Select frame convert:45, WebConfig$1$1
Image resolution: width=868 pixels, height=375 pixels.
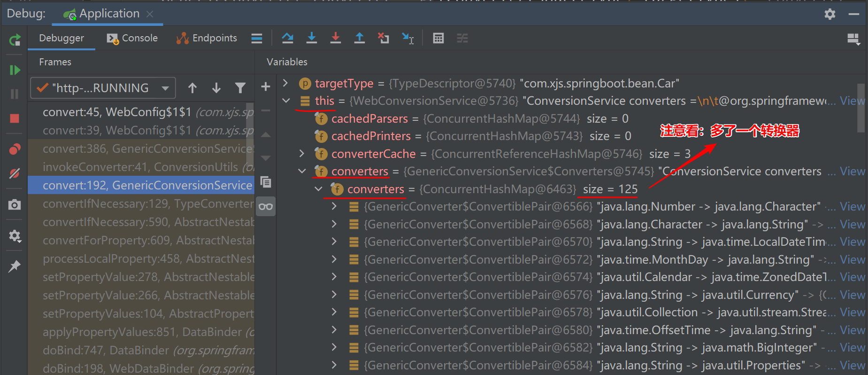[x=141, y=112]
